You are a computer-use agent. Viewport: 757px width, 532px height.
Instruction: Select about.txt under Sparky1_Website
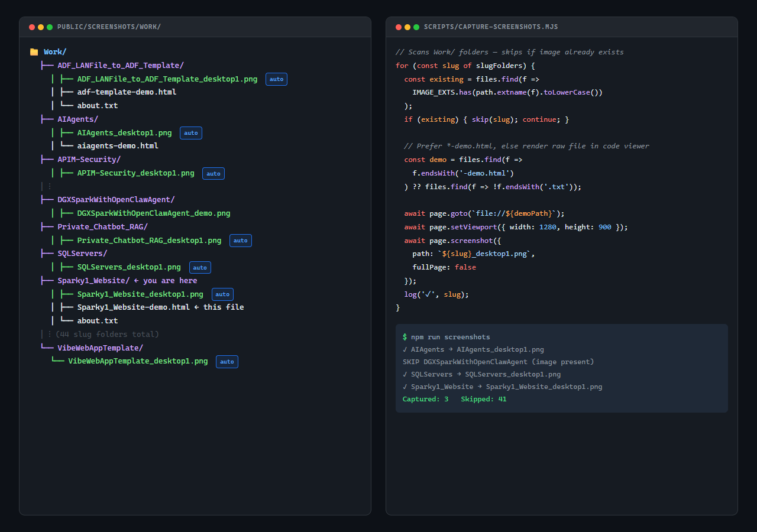tap(98, 321)
